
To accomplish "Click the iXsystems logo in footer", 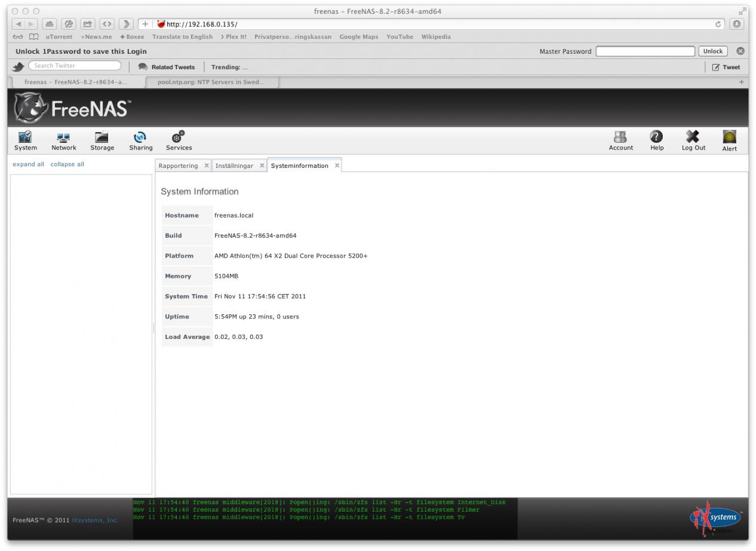I will point(715,519).
